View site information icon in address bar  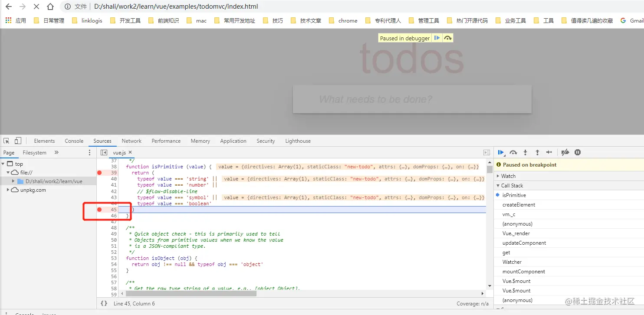click(67, 7)
